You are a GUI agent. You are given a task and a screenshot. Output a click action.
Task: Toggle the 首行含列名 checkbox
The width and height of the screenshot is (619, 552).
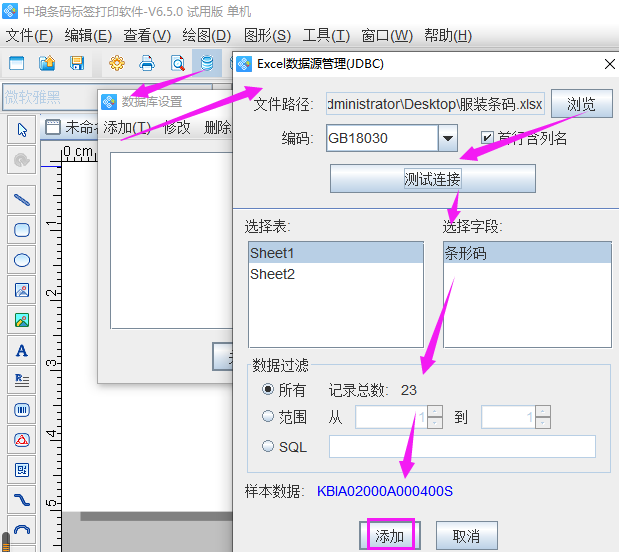pyautogui.click(x=487, y=138)
